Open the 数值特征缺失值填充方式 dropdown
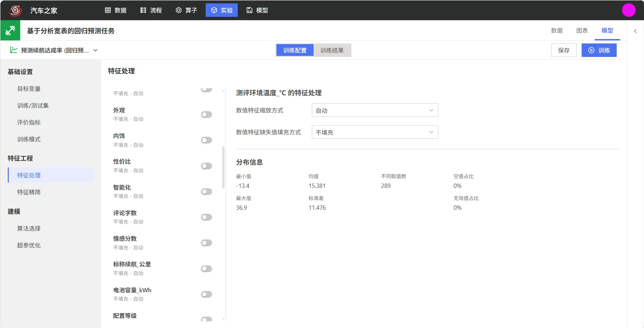 coord(375,132)
